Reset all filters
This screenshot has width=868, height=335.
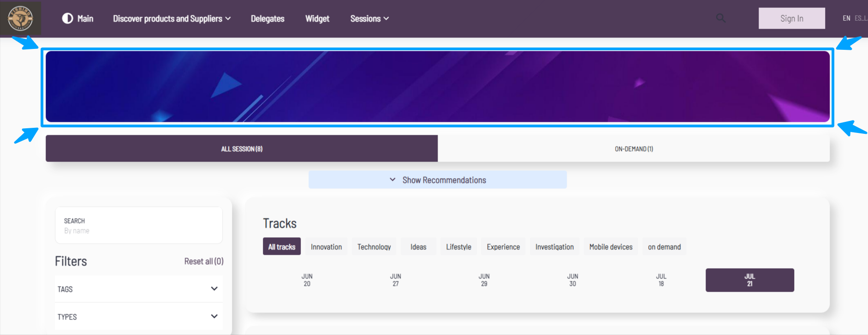tap(203, 261)
